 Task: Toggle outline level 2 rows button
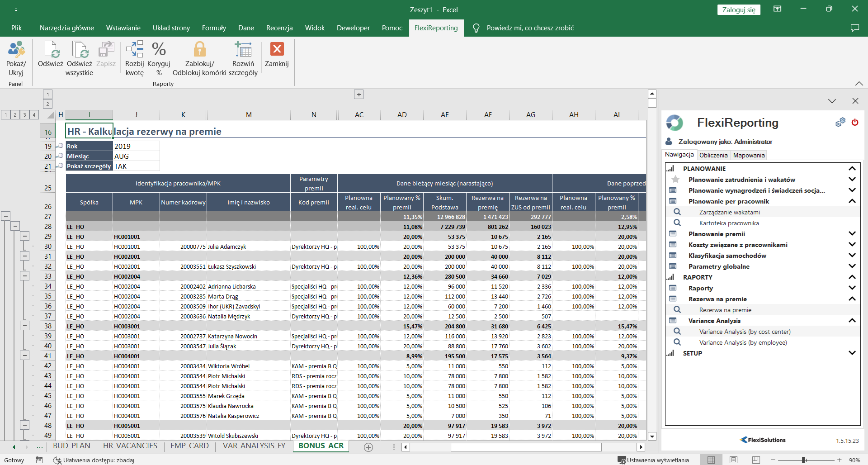point(15,115)
